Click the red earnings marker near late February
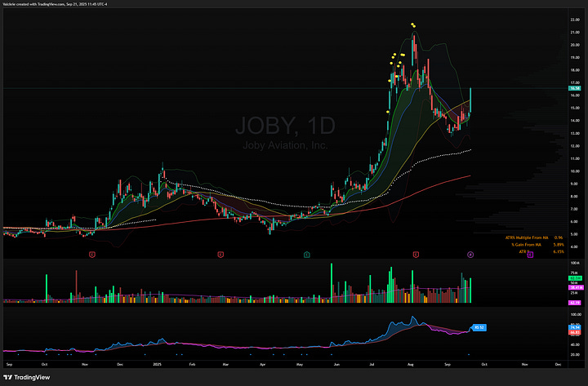Viewport: 588px width, 386px height. pyautogui.click(x=220, y=255)
